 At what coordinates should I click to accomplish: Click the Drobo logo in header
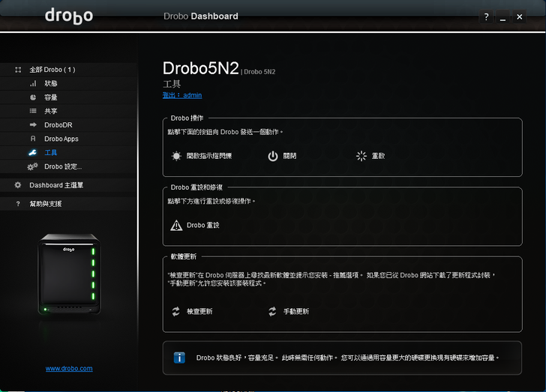pyautogui.click(x=69, y=16)
